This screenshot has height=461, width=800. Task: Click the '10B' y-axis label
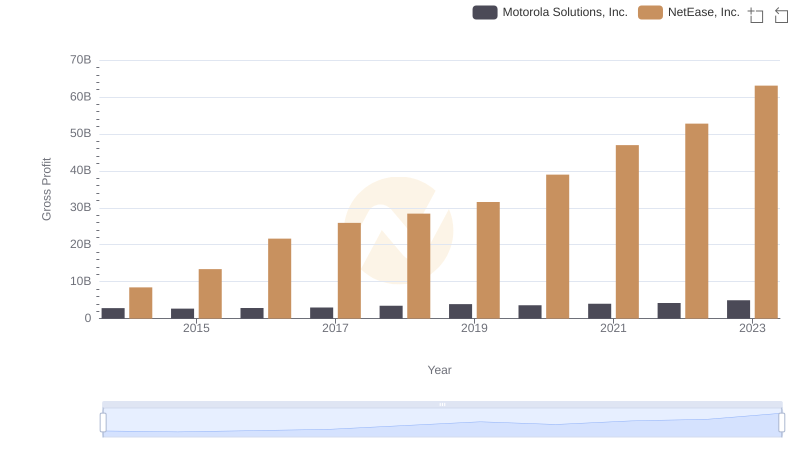point(81,281)
